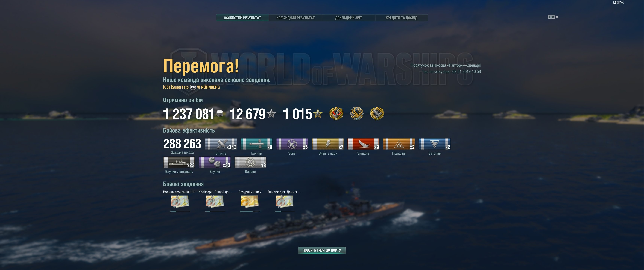Click the secondary battery hits x33 ribbon
The width and height of the screenshot is (644, 270).
(215, 162)
